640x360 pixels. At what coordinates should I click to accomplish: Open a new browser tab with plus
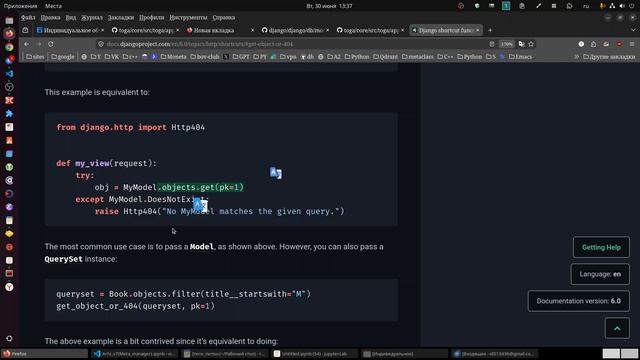pos(490,30)
